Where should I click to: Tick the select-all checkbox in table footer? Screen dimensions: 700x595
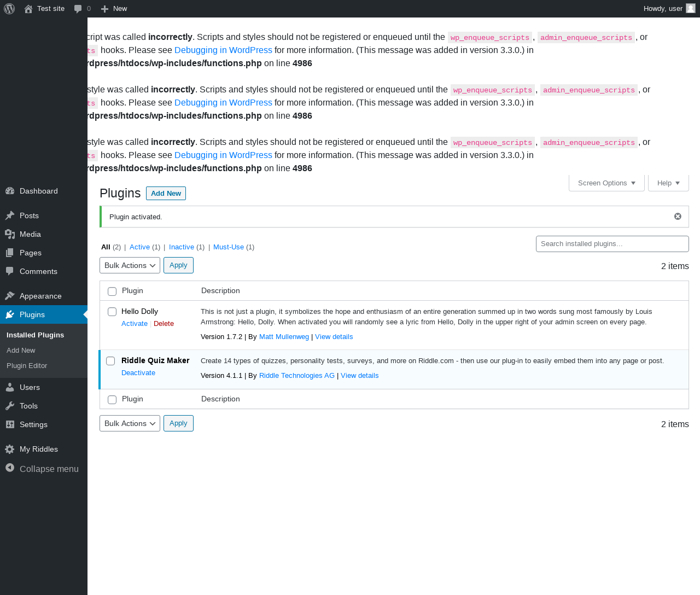click(x=112, y=400)
